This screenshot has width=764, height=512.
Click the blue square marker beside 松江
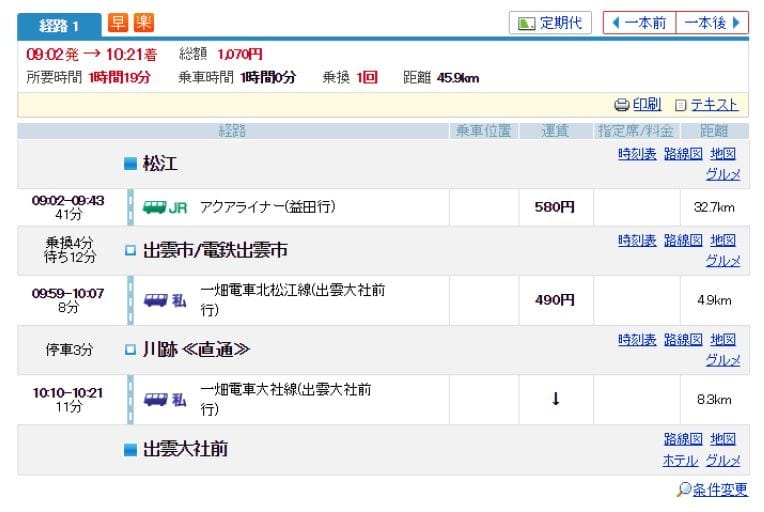(x=130, y=163)
